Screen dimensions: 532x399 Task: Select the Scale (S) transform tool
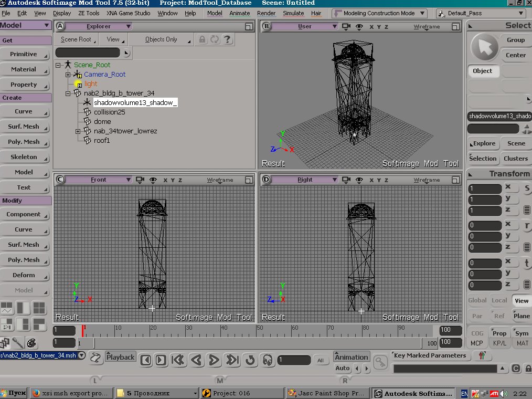527,188
